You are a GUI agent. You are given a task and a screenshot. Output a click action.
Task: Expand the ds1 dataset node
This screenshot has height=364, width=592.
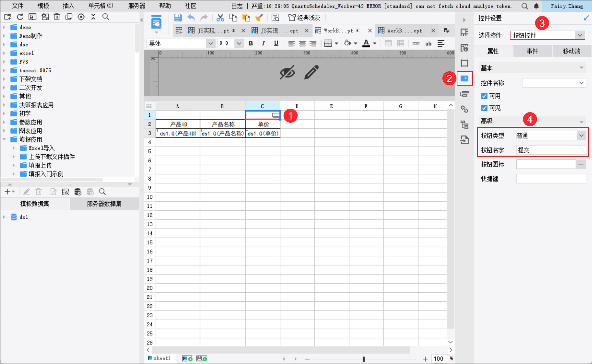click(x=4, y=217)
